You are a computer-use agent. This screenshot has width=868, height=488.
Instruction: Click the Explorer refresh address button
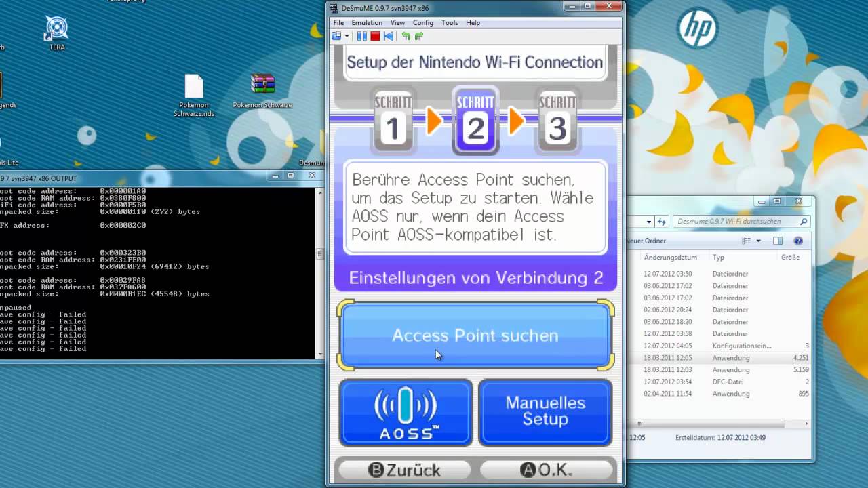click(x=662, y=221)
